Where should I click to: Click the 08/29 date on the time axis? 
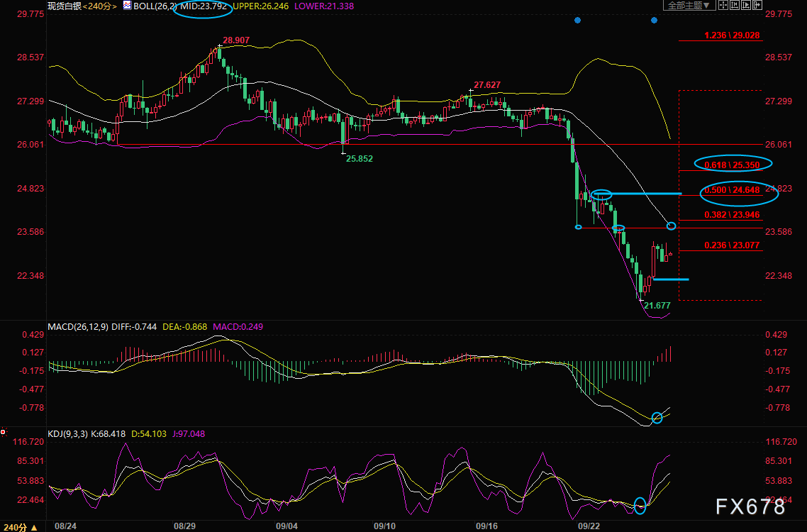tap(185, 526)
